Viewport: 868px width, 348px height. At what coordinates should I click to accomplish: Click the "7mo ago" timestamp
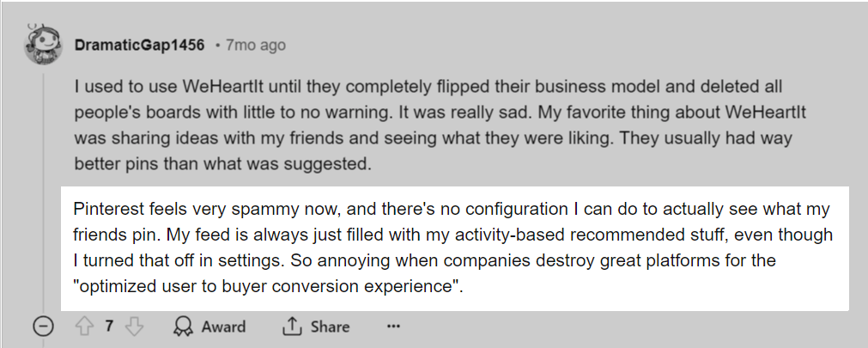(x=255, y=45)
